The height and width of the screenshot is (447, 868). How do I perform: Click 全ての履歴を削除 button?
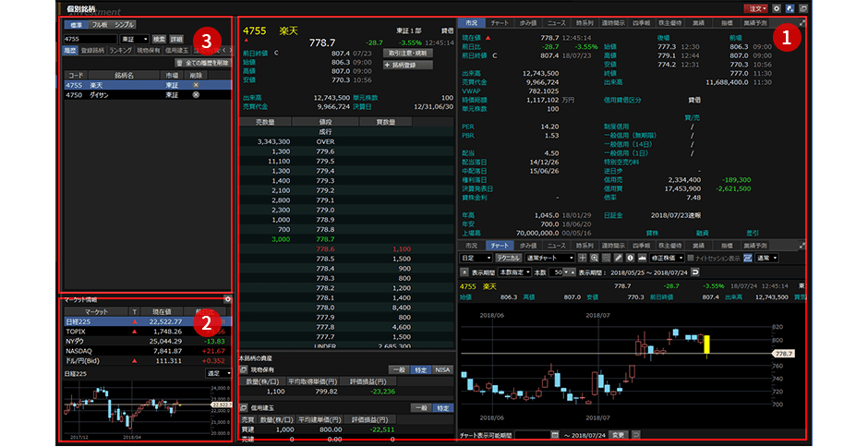point(202,62)
